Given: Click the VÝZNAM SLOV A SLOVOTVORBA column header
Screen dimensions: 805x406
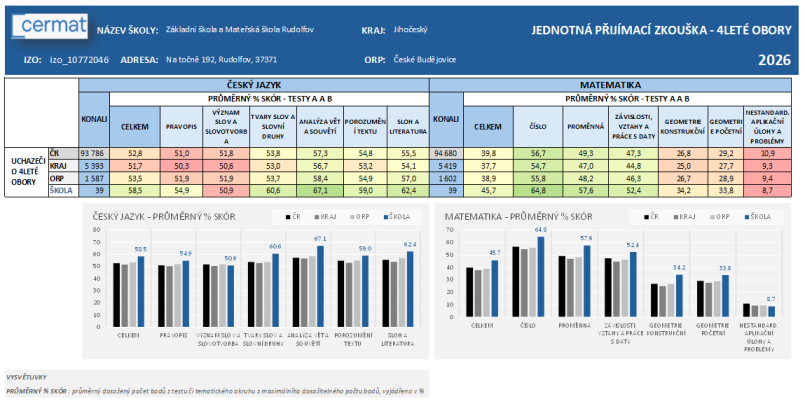Looking at the screenshot, I should [226, 127].
